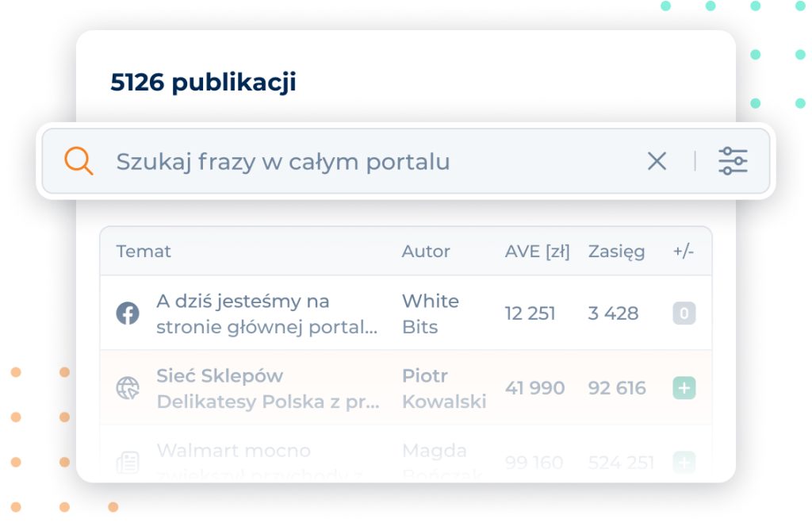Toggle the plus badge on the Walmart row
Viewport: 812px width, 523px height.
point(684,462)
